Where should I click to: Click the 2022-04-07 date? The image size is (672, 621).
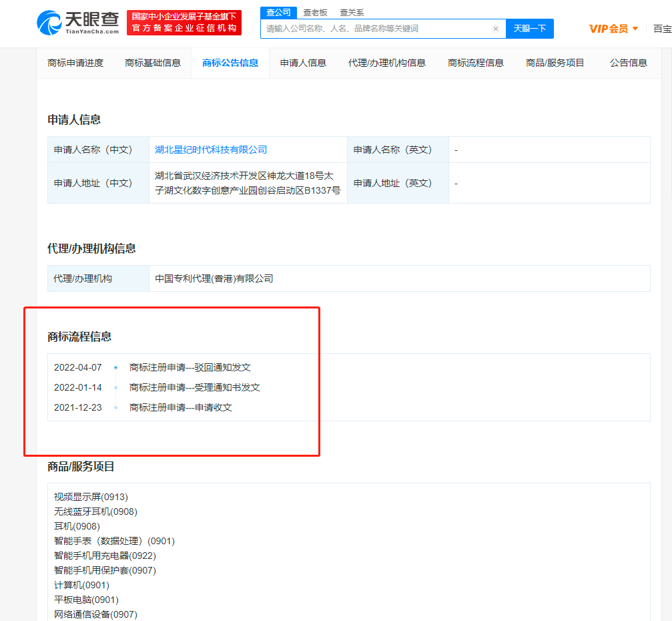(78, 367)
